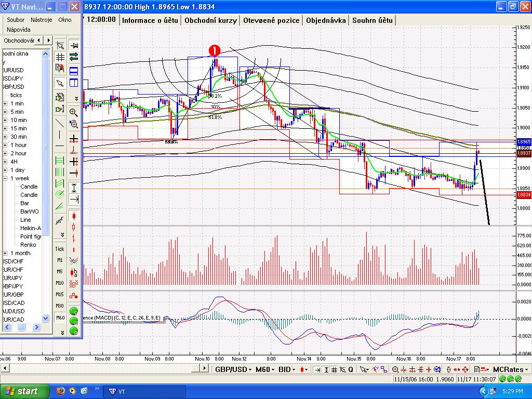Select green Fibonacci arcs tool
This screenshot has width=532, height=399.
[60, 194]
